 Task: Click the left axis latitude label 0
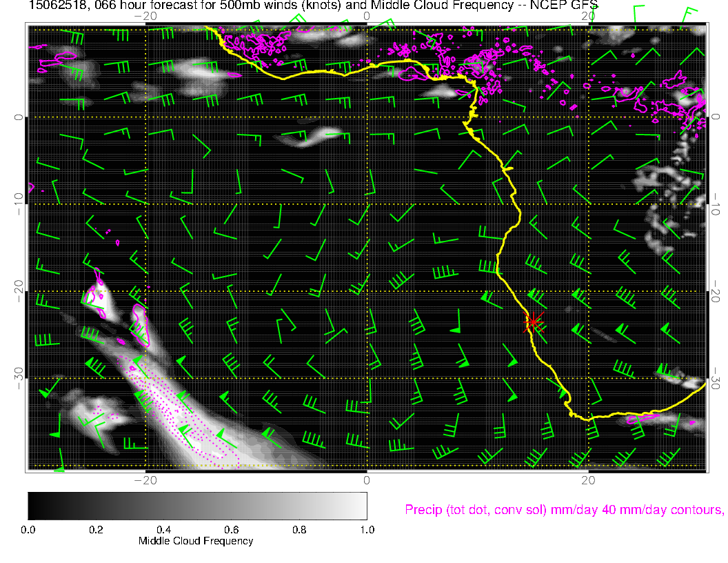[x=19, y=117]
